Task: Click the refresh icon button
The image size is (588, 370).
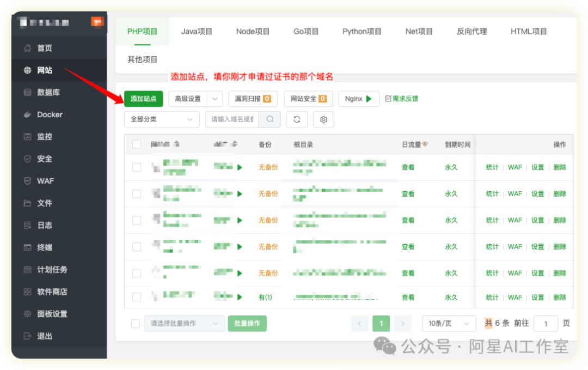Action: 297,119
